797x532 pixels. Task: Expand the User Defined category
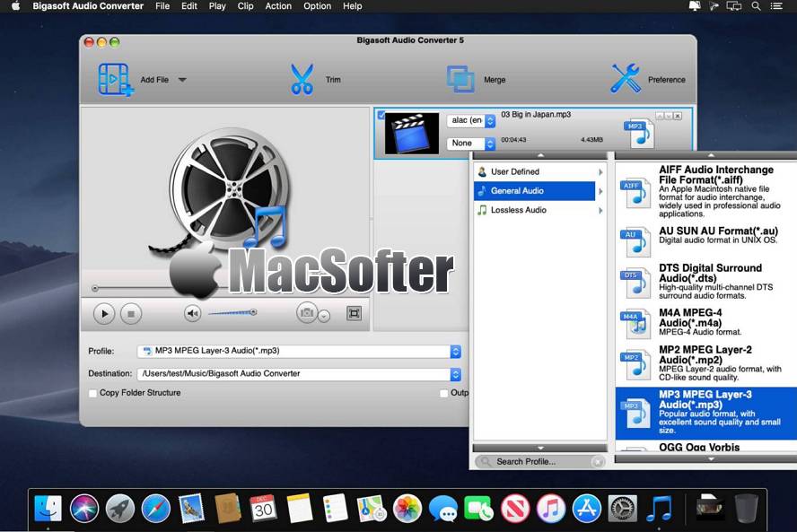(x=539, y=171)
